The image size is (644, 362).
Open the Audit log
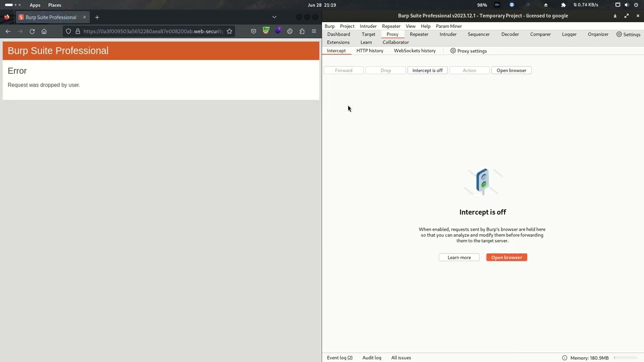tap(372, 357)
